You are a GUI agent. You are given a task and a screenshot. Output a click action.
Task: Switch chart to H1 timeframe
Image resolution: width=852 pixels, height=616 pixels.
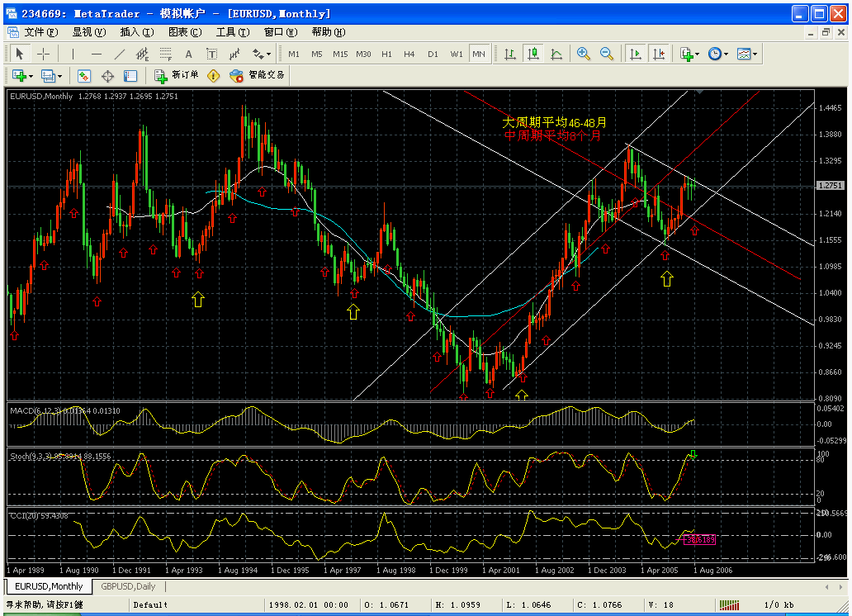coord(386,54)
